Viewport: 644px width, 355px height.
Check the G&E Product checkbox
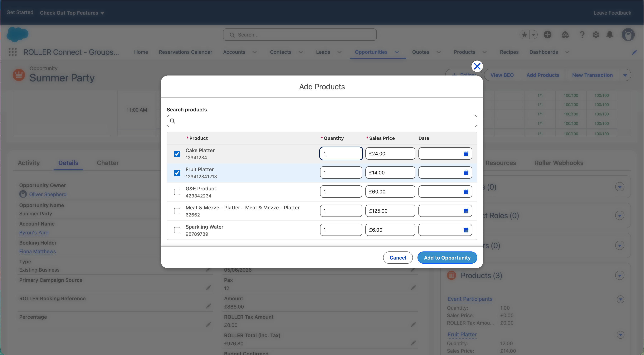pyautogui.click(x=177, y=192)
